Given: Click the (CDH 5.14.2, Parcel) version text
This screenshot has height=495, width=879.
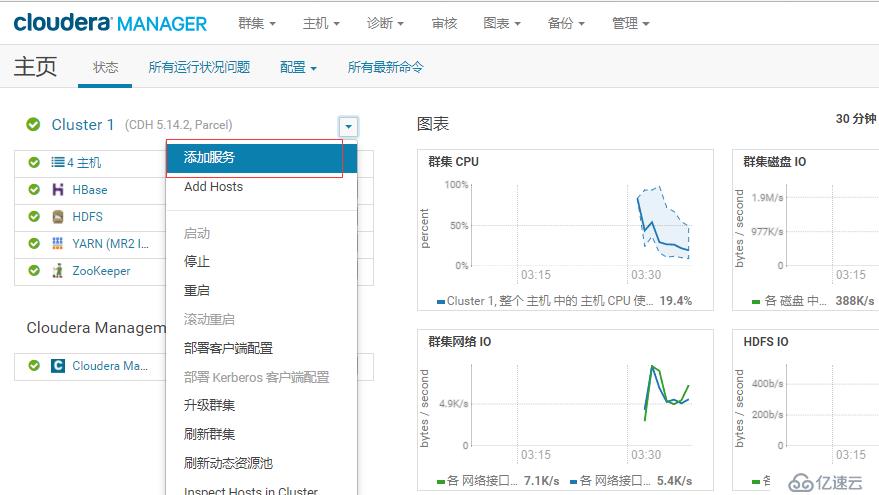Looking at the screenshot, I should point(178,125).
